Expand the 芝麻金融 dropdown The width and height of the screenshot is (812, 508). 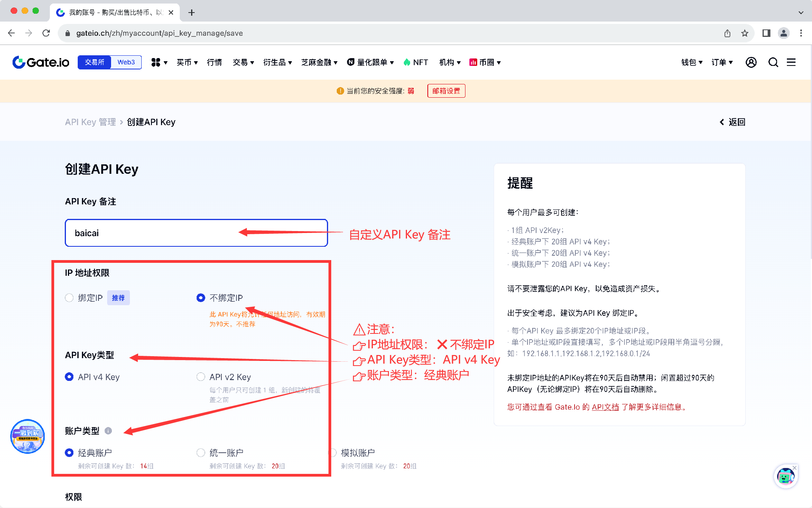(x=319, y=62)
